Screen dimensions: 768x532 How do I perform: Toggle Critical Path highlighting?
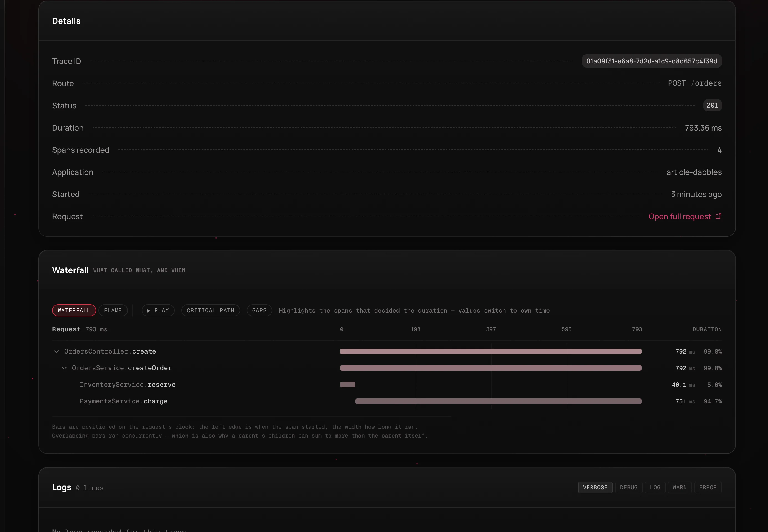(210, 310)
